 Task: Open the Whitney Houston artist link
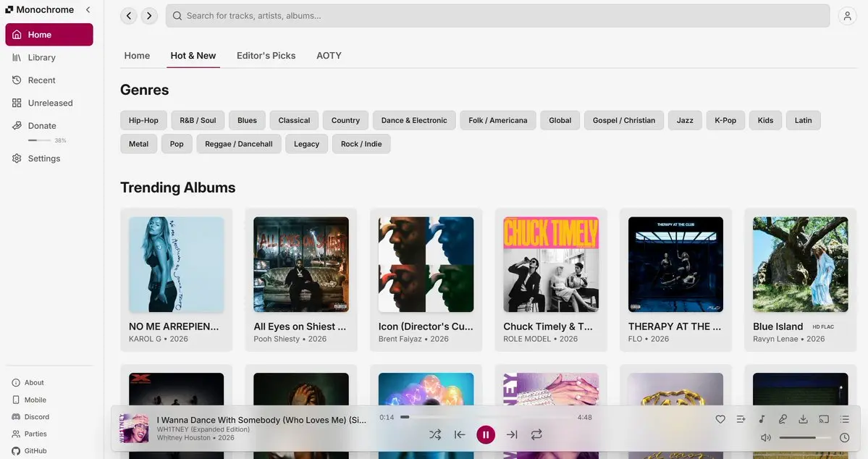pyautogui.click(x=183, y=438)
